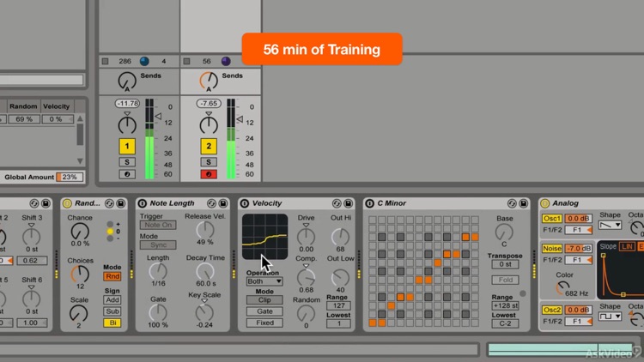Toggle the Note Length device activator
This screenshot has height=362, width=644.
(x=142, y=203)
